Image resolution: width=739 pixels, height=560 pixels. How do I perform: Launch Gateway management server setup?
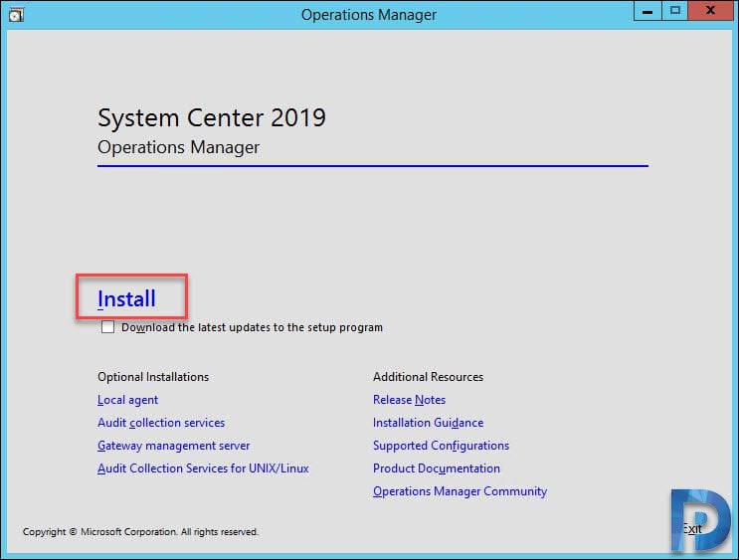click(173, 446)
